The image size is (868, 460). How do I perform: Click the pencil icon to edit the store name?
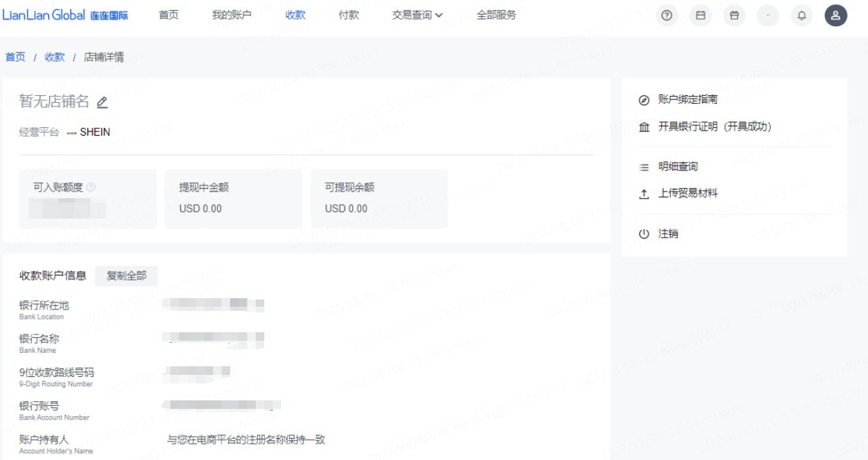pos(102,102)
